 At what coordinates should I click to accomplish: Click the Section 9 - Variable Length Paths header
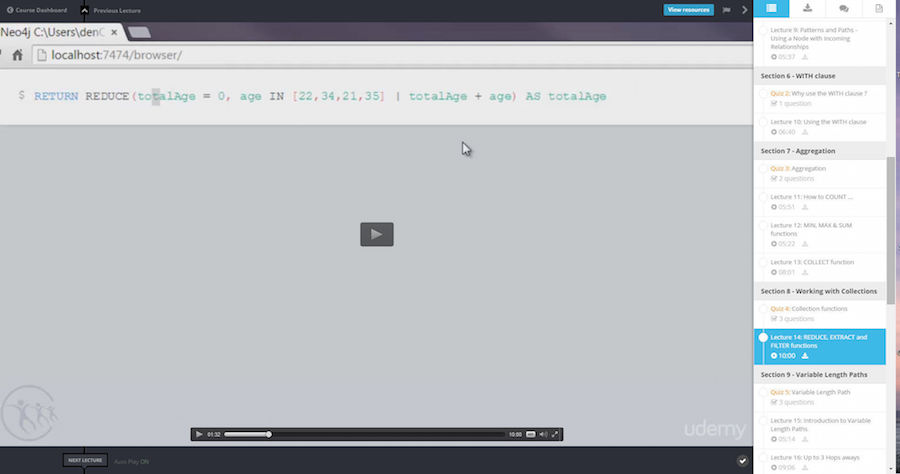[x=820, y=375]
